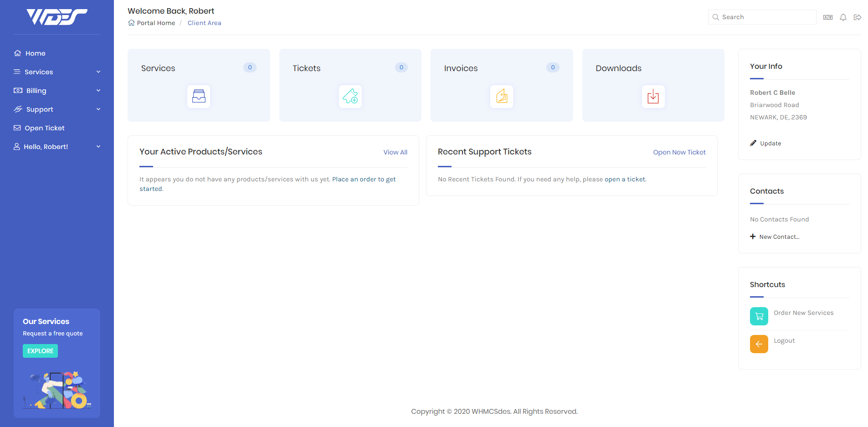Click the plus icon for New Contact
This screenshot has height=427, width=868.
[753, 237]
